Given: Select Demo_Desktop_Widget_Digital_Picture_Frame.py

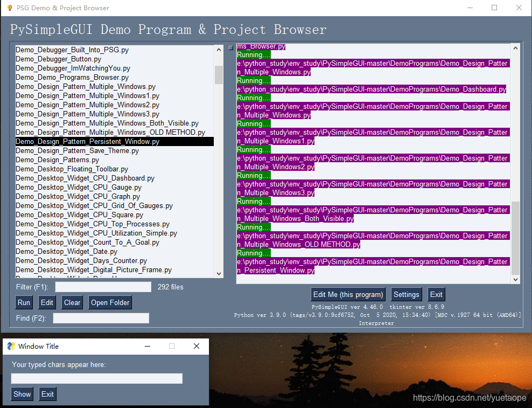Looking at the screenshot, I should coord(115,270).
